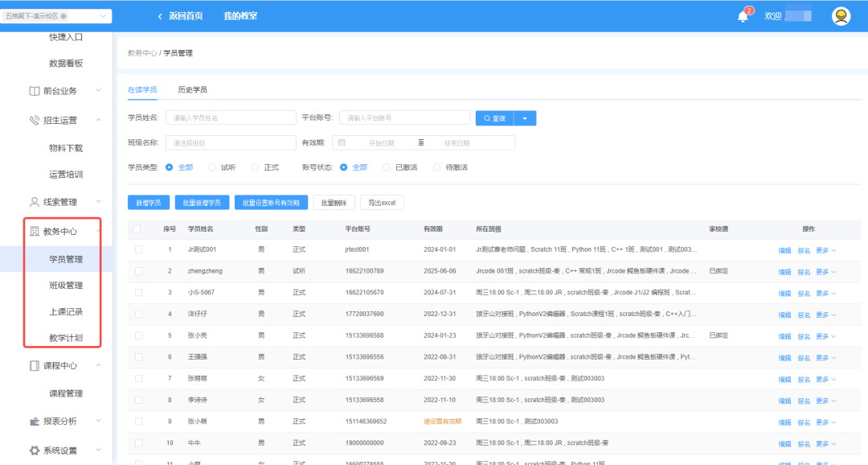Click the 新增学员 button
This screenshot has height=465, width=868.
[148, 203]
